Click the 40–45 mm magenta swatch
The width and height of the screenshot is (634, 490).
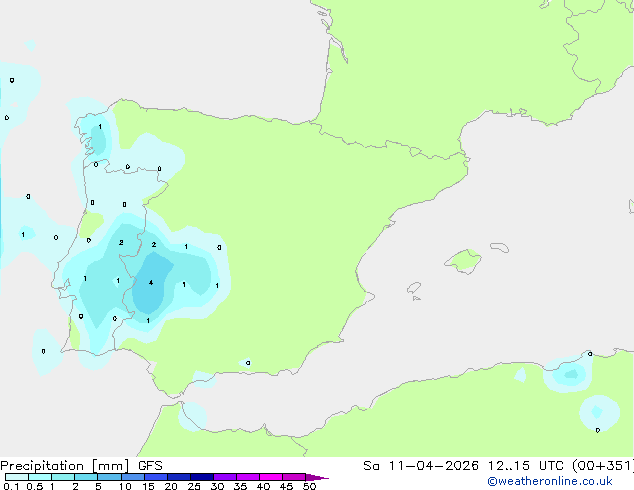tap(271, 477)
